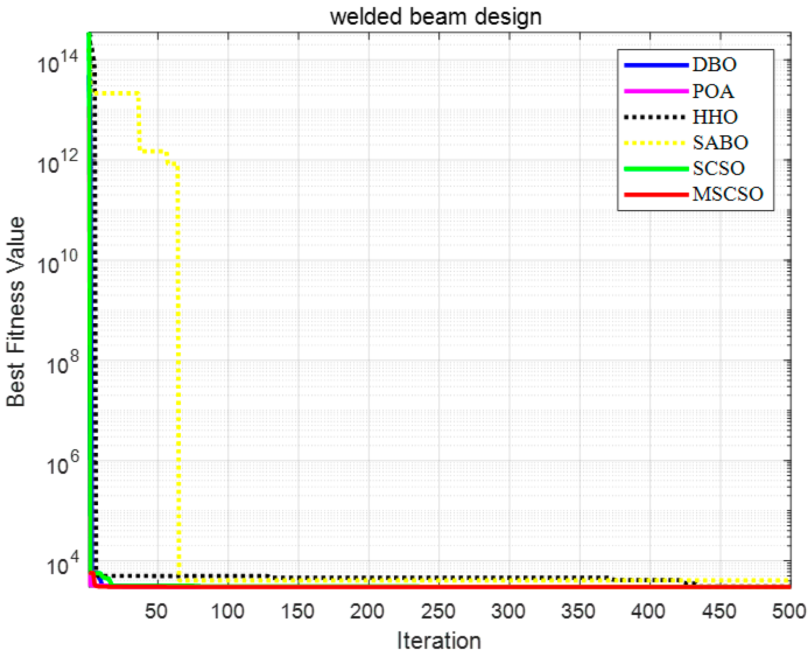Screen dimensions: 812x656
Task: Click the y-axis tick label 10^4
Action: pyautogui.click(x=62, y=563)
